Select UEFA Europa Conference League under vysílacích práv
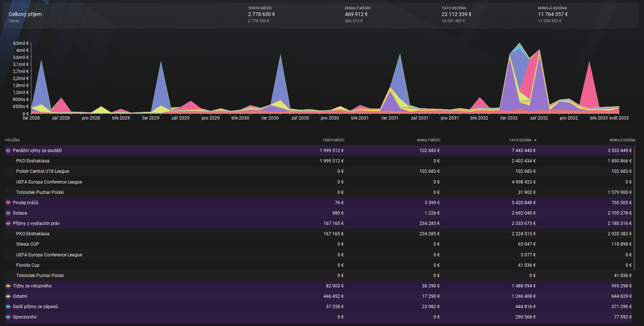Screen dimensions: 644x326 [319, 254]
